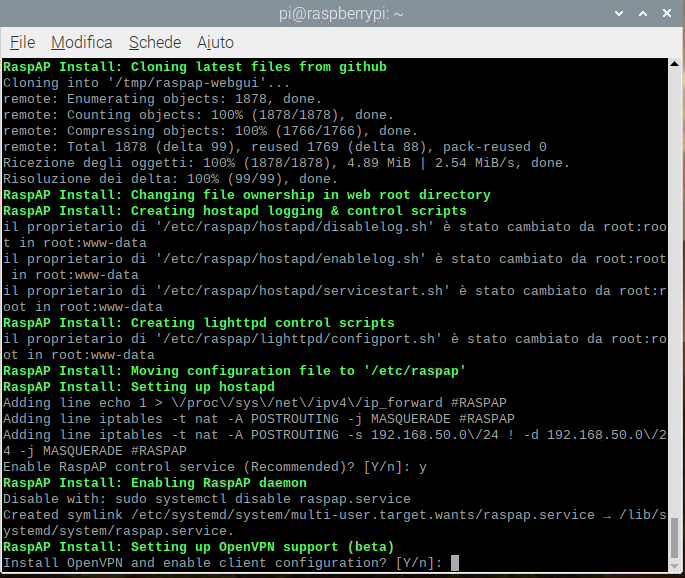The height and width of the screenshot is (578, 685).
Task: Click the 'Cloning latest files from github' line
Action: tap(195, 67)
